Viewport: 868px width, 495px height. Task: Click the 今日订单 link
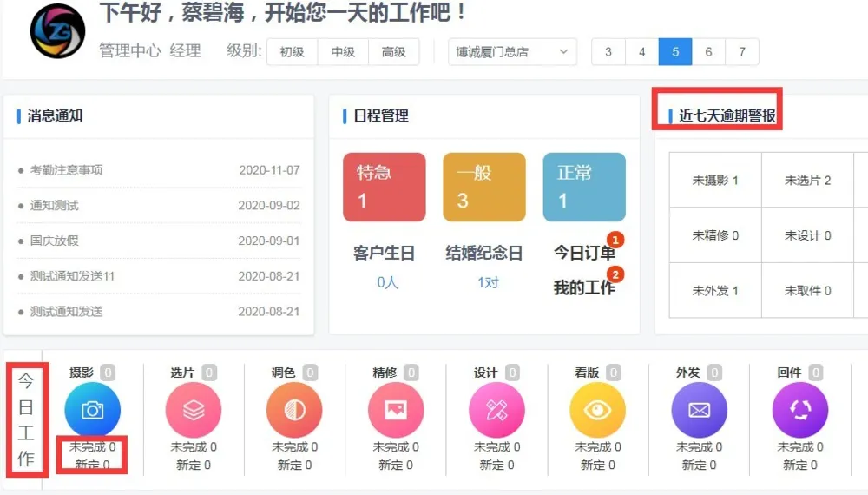(x=584, y=254)
